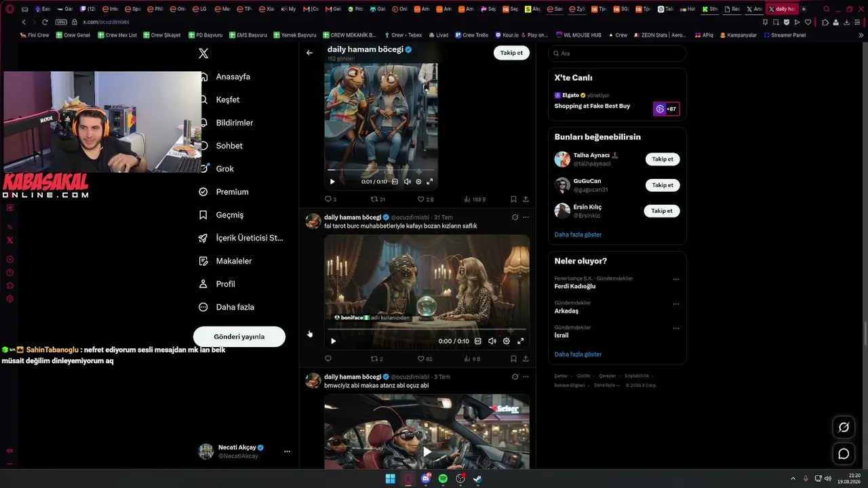Follow GuGuCan with Takip et

663,185
